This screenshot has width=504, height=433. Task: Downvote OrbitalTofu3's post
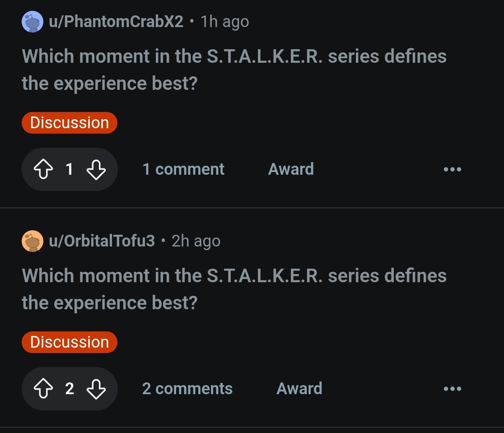click(x=96, y=389)
